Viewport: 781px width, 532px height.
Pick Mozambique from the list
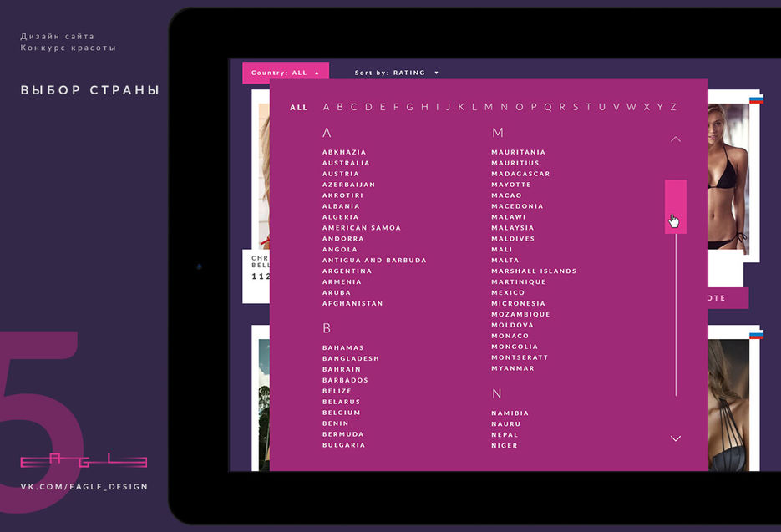tap(520, 314)
